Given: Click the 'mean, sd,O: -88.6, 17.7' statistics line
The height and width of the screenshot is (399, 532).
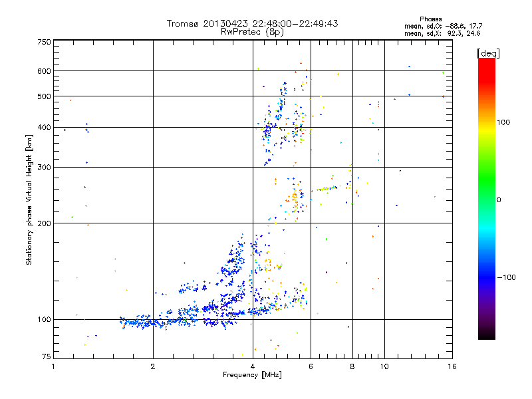Looking at the screenshot, I should pos(443,26).
